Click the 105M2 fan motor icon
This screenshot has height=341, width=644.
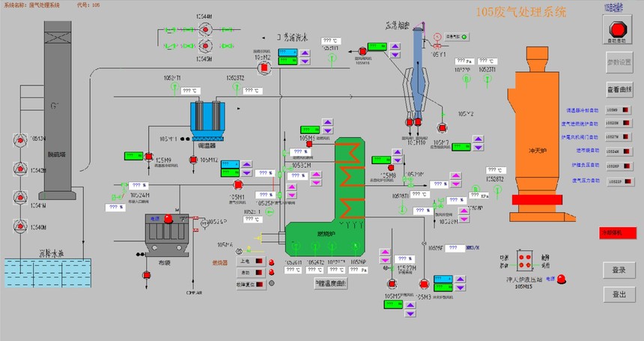(263, 67)
